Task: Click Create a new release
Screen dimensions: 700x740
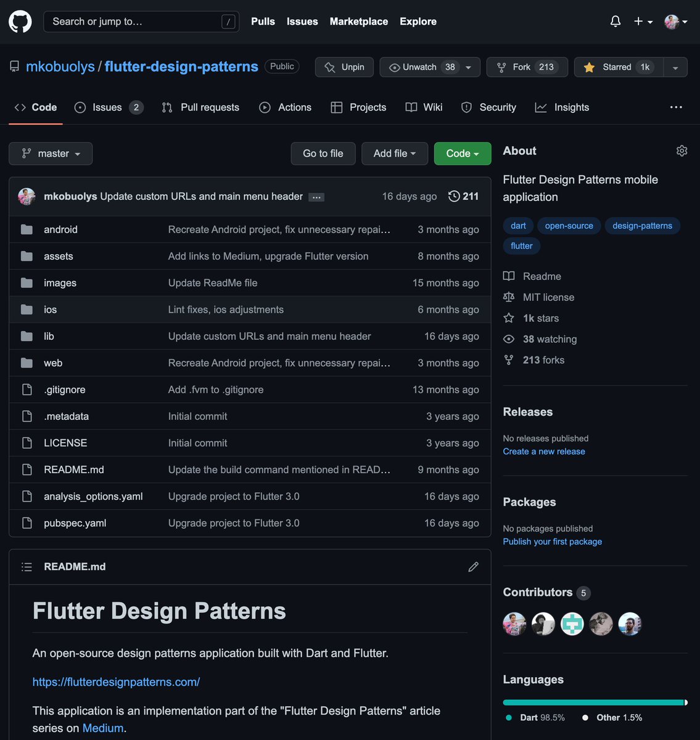Action: [x=544, y=451]
